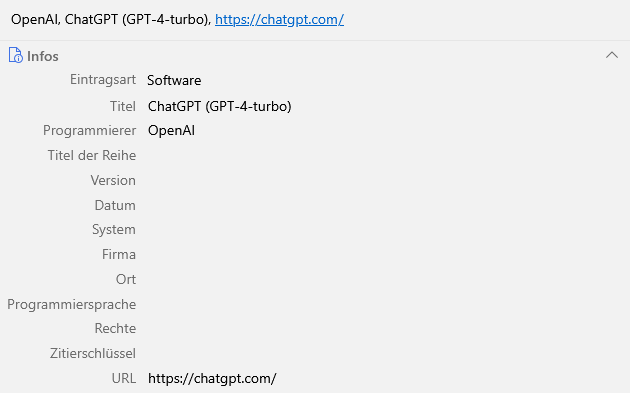Screen dimensions: 630x393
Task: Click the empty Datum field
Action: (384, 205)
